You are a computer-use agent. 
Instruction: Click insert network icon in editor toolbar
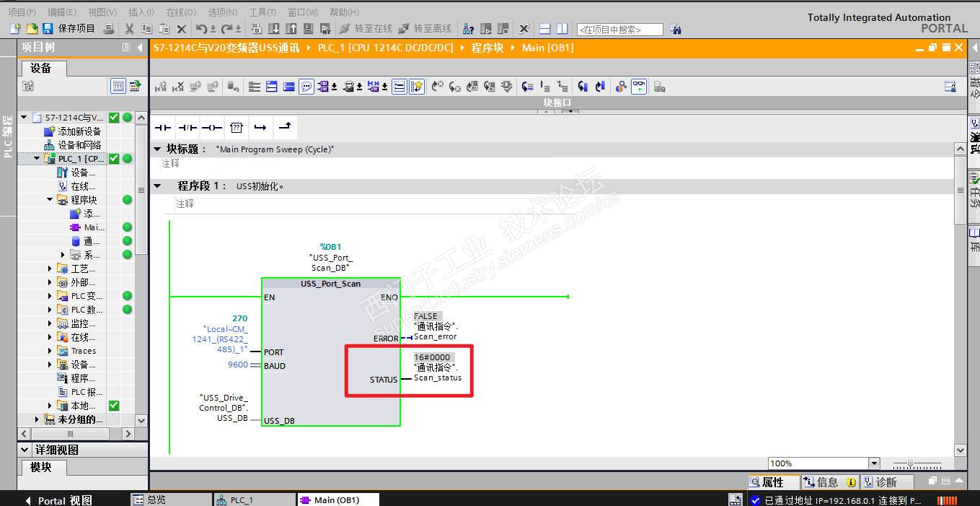pyautogui.click(x=160, y=87)
